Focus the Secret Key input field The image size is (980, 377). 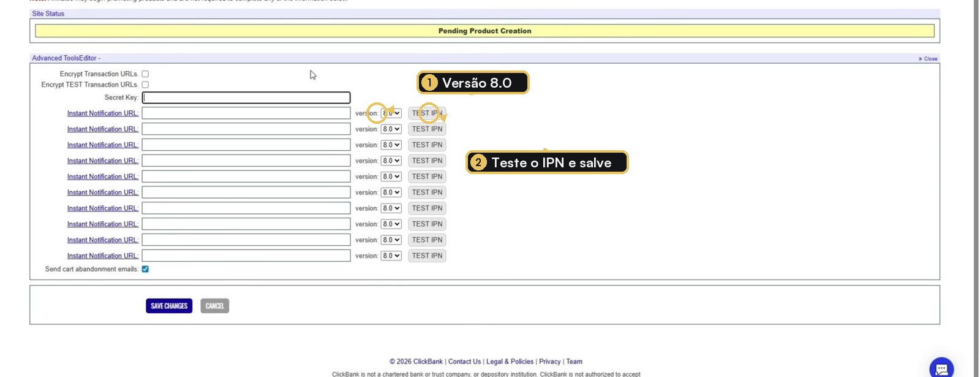(246, 97)
